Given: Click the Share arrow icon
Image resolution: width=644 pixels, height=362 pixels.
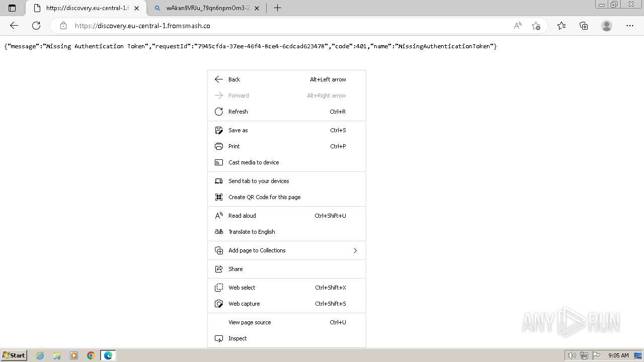Looking at the screenshot, I should coord(219,269).
